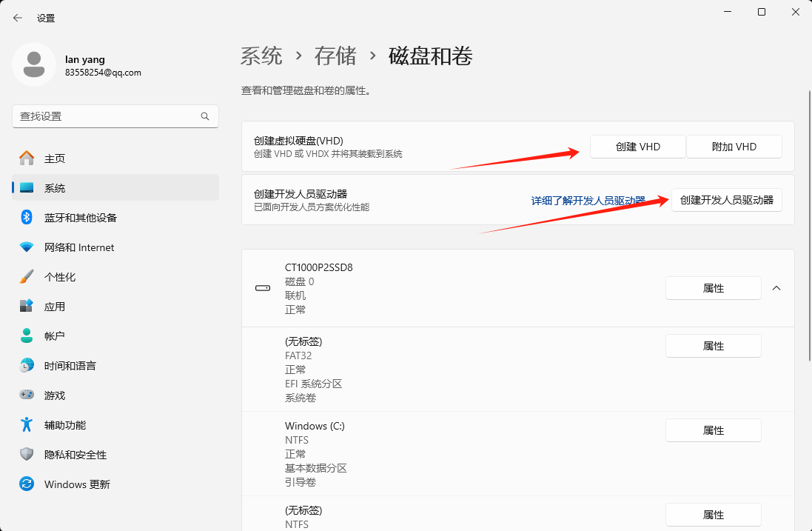The image size is (812, 531).
Task: Click the Time & language (时间和语言) clock icon
Action: [x=27, y=365]
